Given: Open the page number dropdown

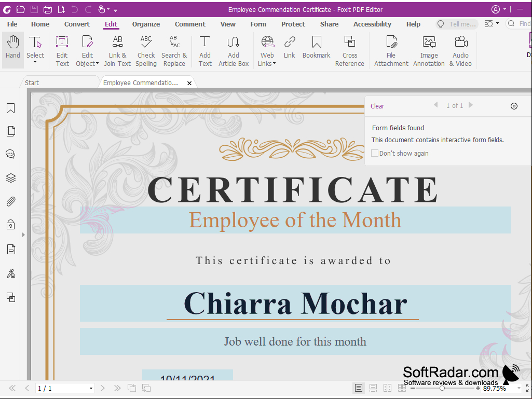Looking at the screenshot, I should coord(91,389).
